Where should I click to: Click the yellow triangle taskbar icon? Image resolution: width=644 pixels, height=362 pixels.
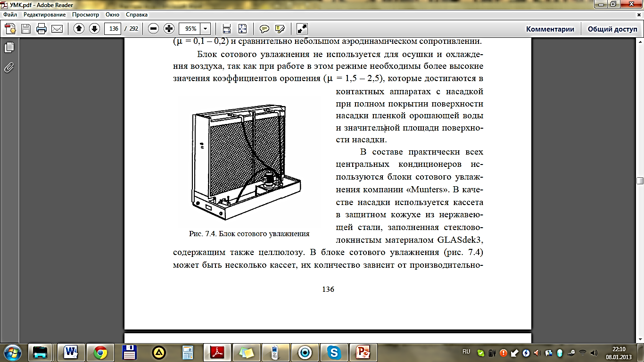coord(159,352)
